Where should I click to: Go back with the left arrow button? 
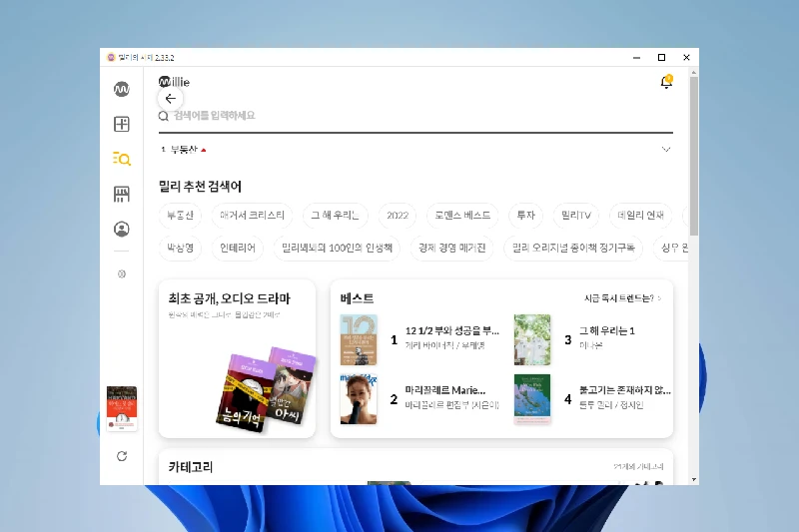tap(170, 99)
